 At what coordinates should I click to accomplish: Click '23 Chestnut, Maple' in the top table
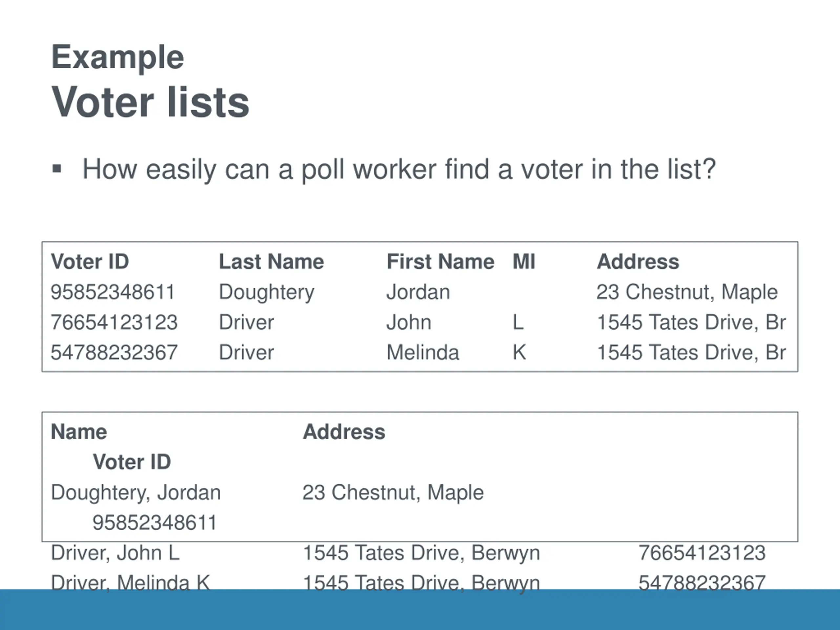tap(687, 292)
